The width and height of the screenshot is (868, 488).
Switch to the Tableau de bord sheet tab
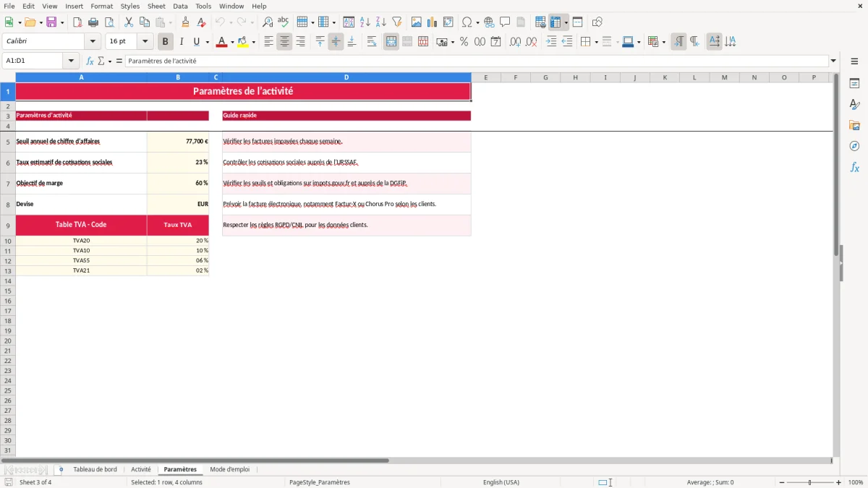pos(95,470)
